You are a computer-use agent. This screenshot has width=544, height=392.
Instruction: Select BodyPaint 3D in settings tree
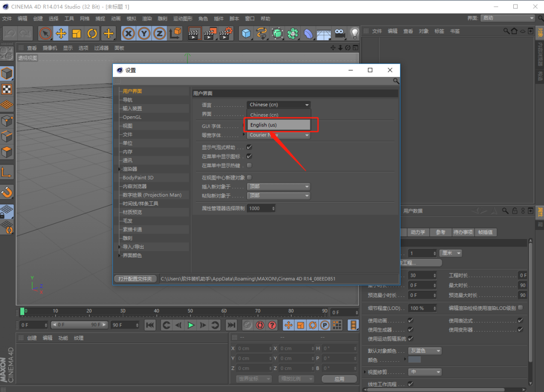(x=138, y=178)
